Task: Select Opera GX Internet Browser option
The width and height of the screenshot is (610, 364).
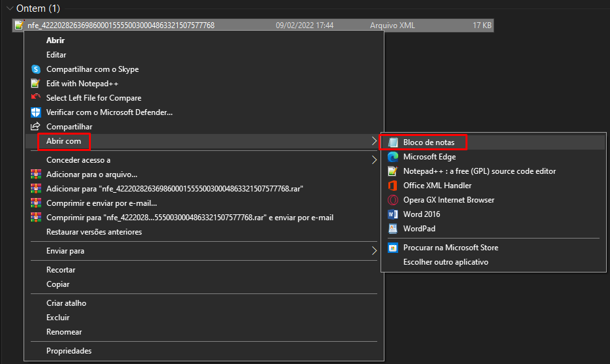Action: point(449,200)
